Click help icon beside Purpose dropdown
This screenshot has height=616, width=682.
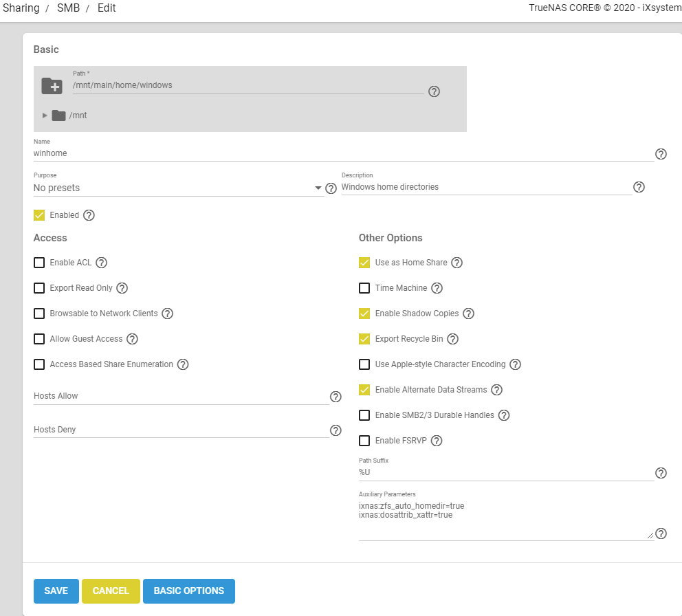(331, 188)
